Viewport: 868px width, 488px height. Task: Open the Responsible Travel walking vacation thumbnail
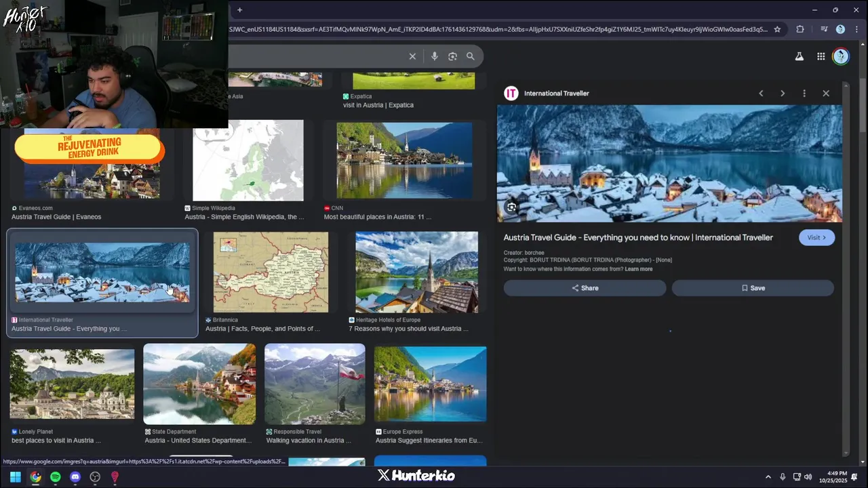click(x=315, y=384)
